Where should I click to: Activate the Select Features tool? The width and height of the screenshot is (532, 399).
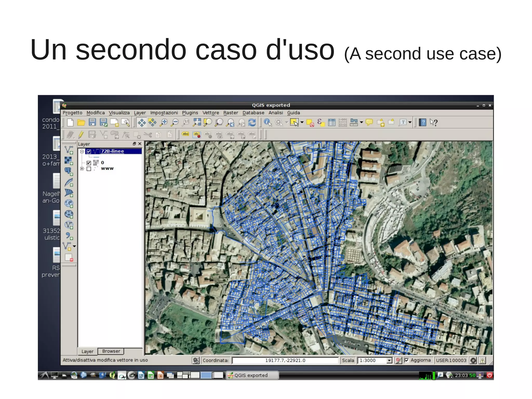click(294, 122)
